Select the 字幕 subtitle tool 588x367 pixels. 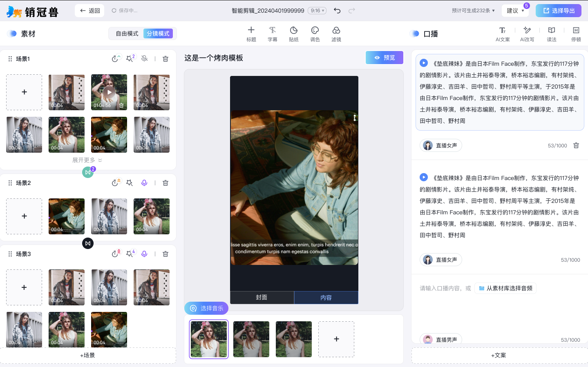(x=272, y=33)
